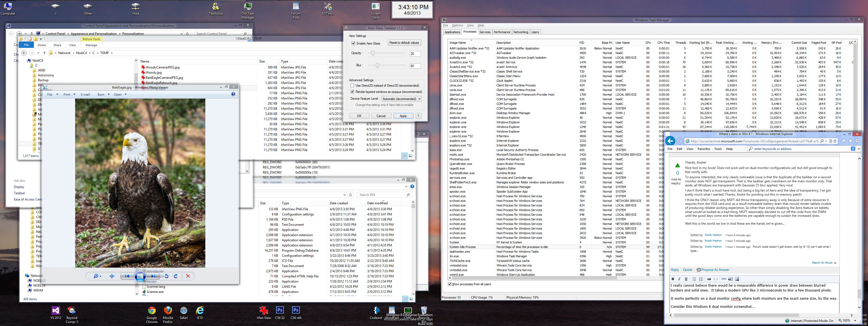Viewport: 868px width, 326px height.
Task: Open VS 2012 desktop icon
Action: 56,313
